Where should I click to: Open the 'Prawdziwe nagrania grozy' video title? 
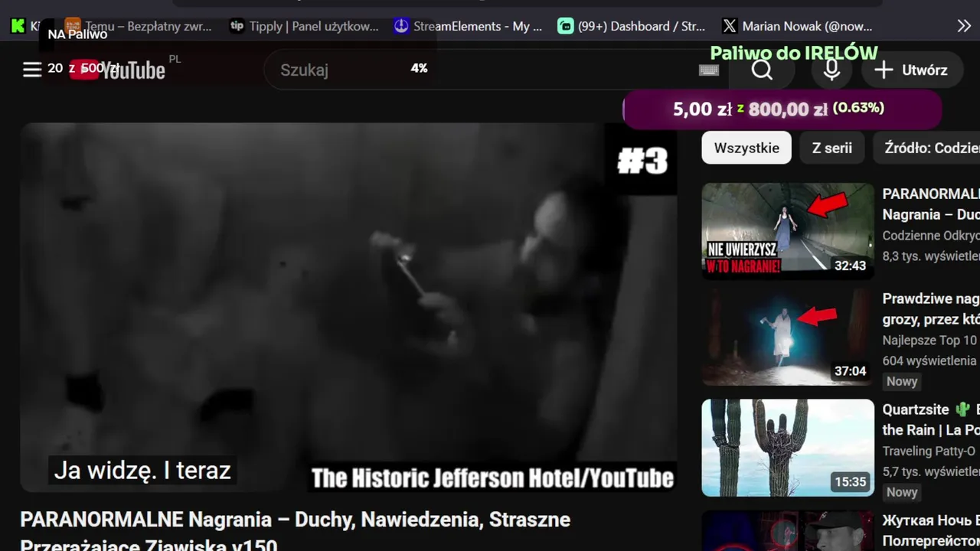pyautogui.click(x=931, y=309)
